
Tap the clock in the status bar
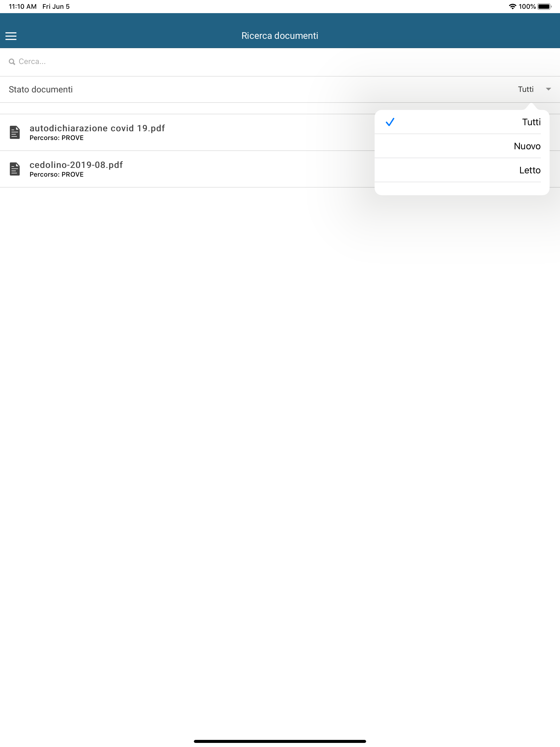[23, 6]
